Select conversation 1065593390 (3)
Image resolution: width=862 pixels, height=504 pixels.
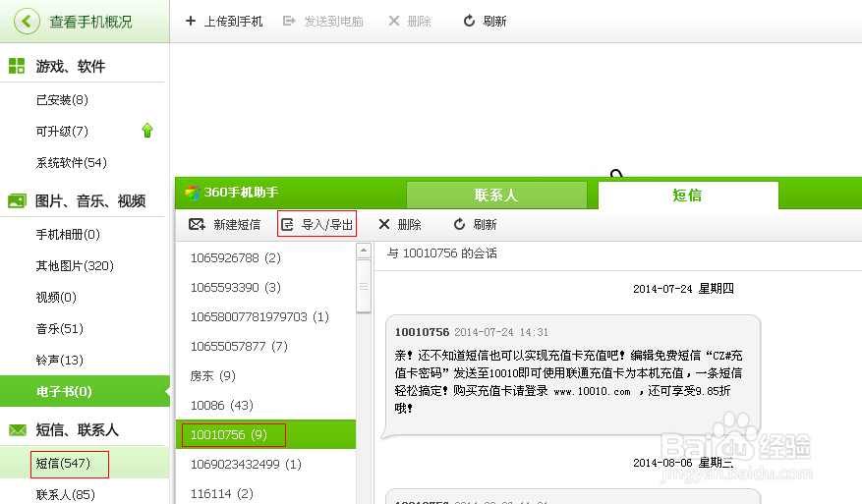[x=265, y=288]
